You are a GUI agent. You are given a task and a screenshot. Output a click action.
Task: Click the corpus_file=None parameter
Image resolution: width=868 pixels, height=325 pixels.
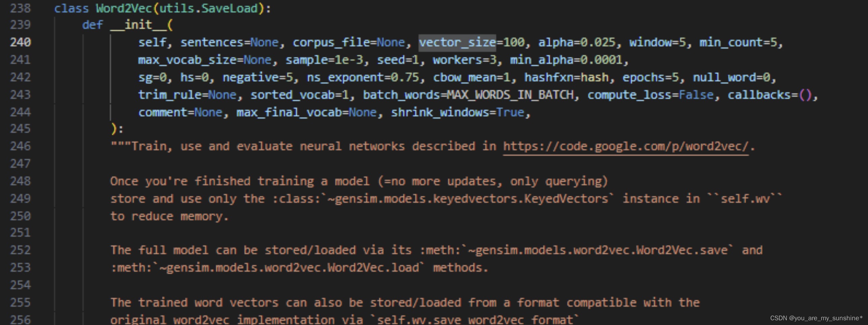[349, 42]
